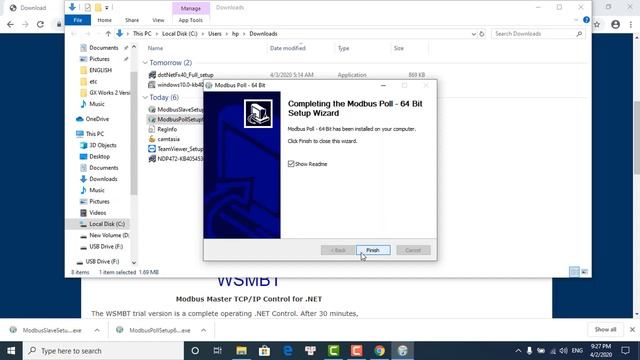Screen dimensions: 640x360
Task: Open Videos in navigation pane
Action: pyautogui.click(x=98, y=213)
